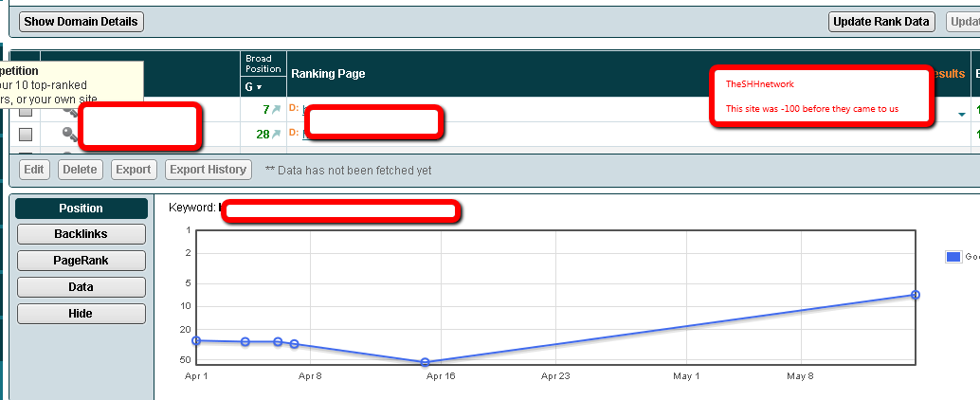Click the Apr 8 axis label
This screenshot has height=400, width=980.
coord(310,376)
